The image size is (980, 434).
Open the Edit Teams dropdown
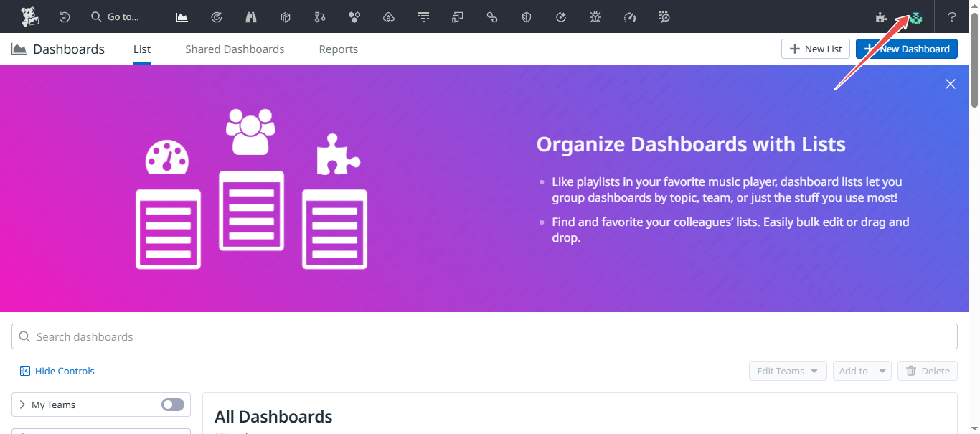pos(787,371)
